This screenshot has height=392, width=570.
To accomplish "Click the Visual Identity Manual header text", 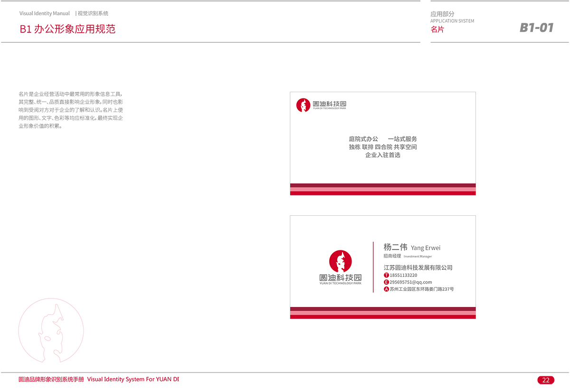I will coord(45,14).
